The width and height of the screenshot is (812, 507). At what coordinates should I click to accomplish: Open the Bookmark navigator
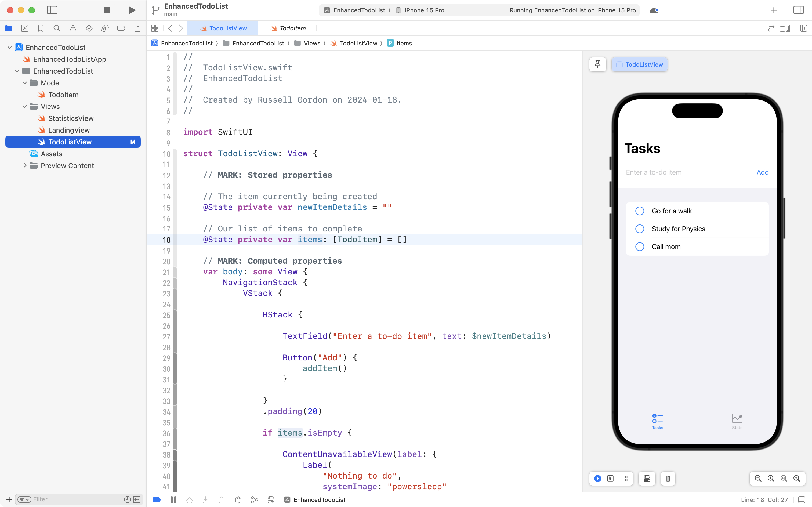click(x=41, y=28)
